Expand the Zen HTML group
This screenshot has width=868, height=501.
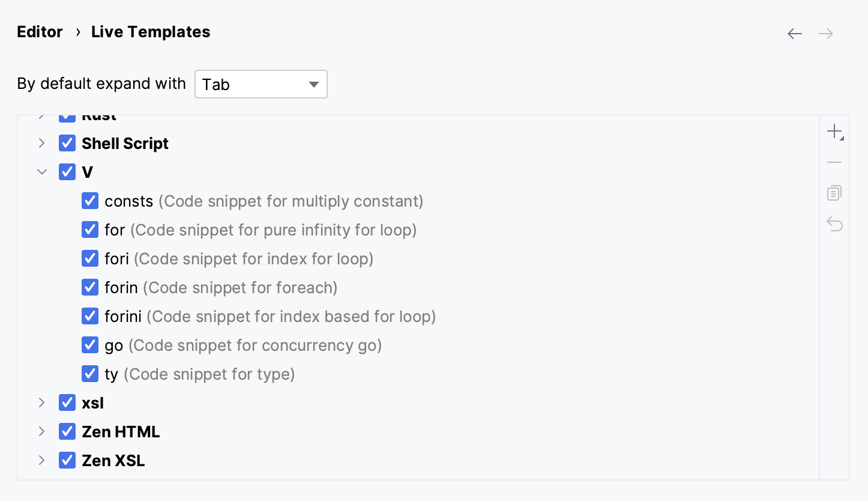[41, 431]
